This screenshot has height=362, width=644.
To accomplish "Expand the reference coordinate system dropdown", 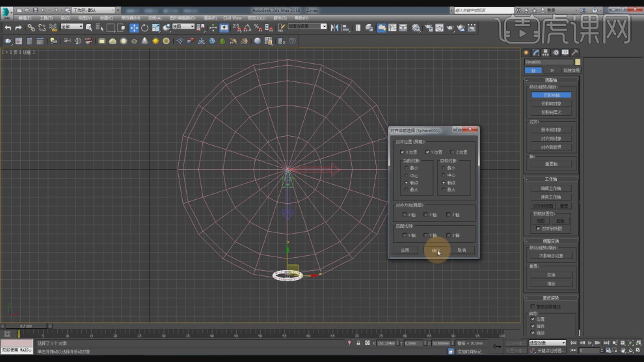I will (x=183, y=27).
